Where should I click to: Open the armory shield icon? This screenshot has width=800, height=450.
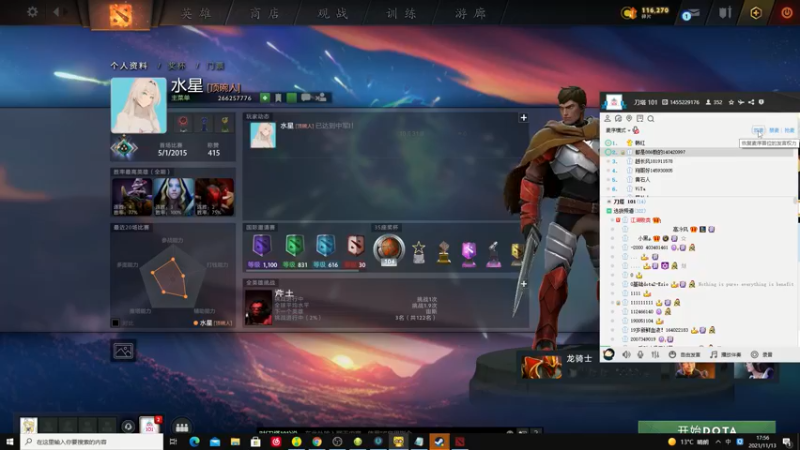[725, 12]
